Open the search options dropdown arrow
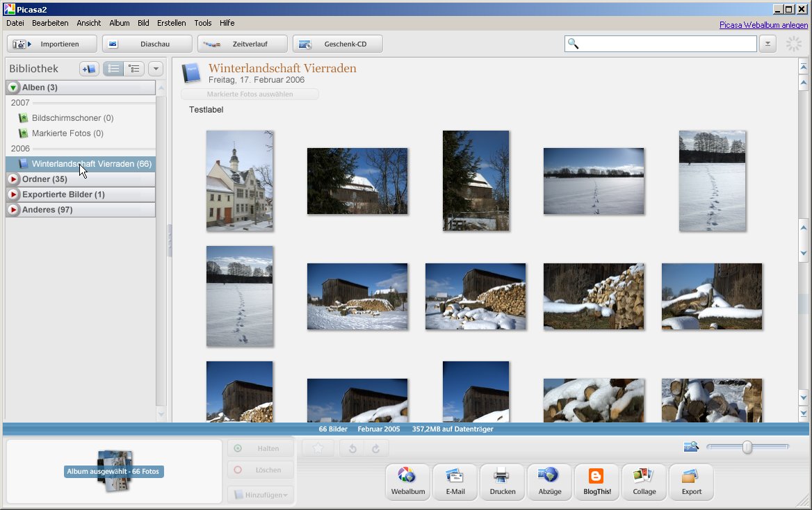Viewport: 812px width, 510px height. pyautogui.click(x=767, y=44)
